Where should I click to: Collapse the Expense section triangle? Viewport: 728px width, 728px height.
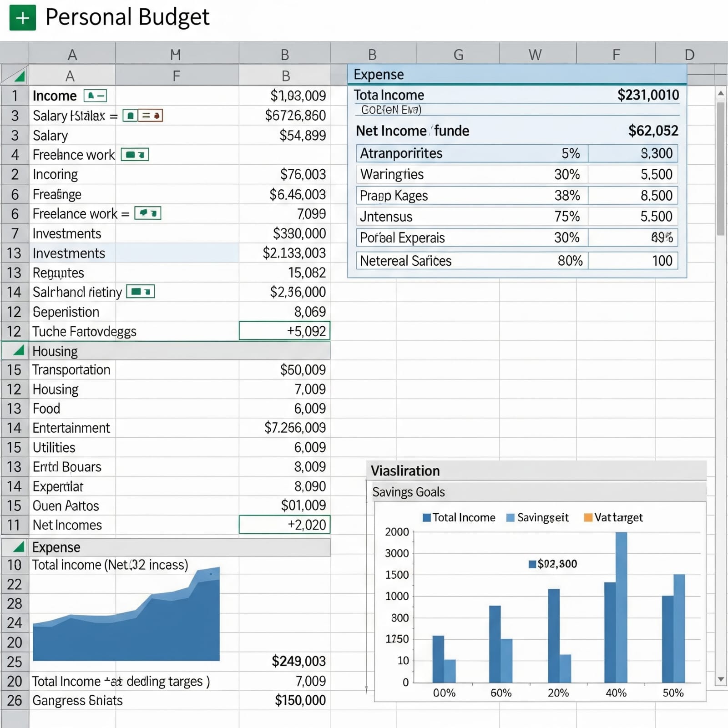click(19, 547)
